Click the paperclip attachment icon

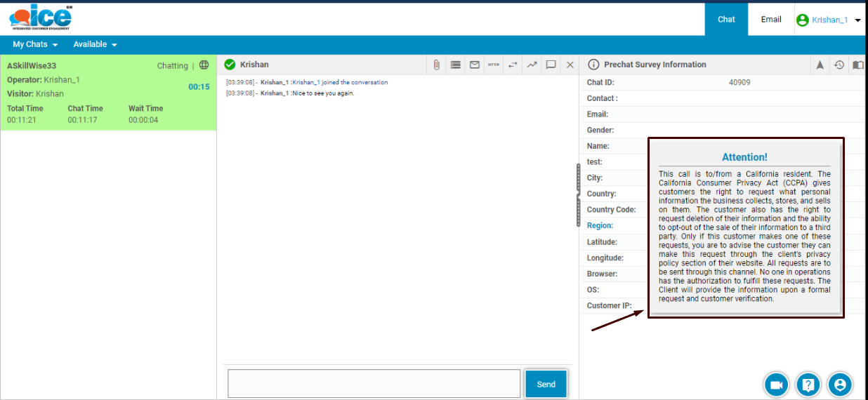point(436,65)
